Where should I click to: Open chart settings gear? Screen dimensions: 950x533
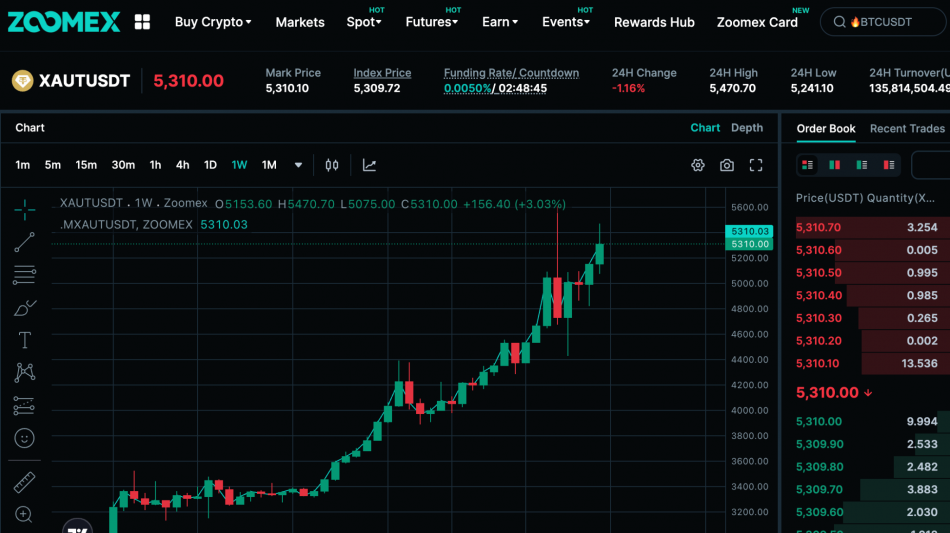[x=698, y=165]
